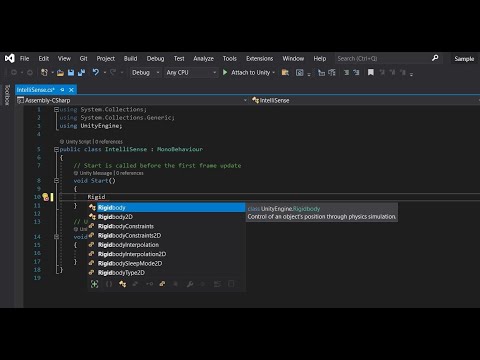This screenshot has height=360, width=480.
Task: Open the IntelliSense type navigation dropdown
Action: [365, 100]
